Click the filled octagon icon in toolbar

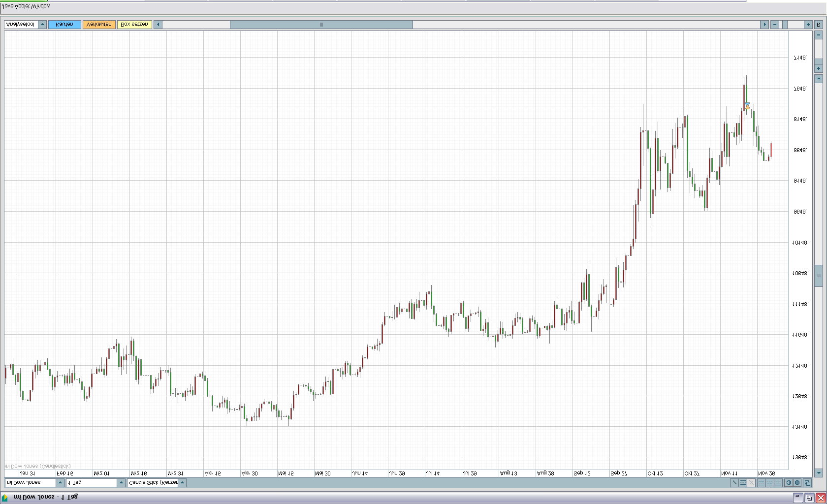tap(797, 483)
